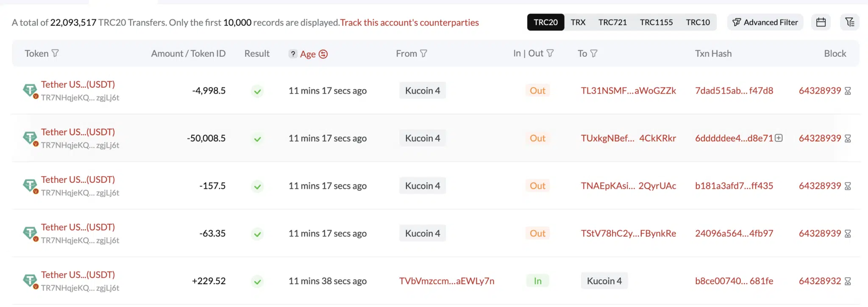Image resolution: width=868 pixels, height=307 pixels.
Task: Open the To column filter
Action: coord(594,53)
